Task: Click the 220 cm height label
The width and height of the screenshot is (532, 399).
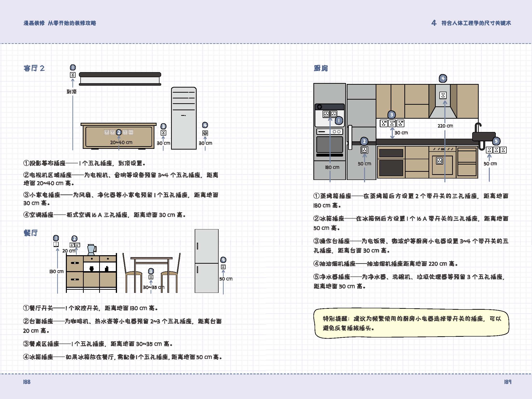Action: tap(445, 126)
